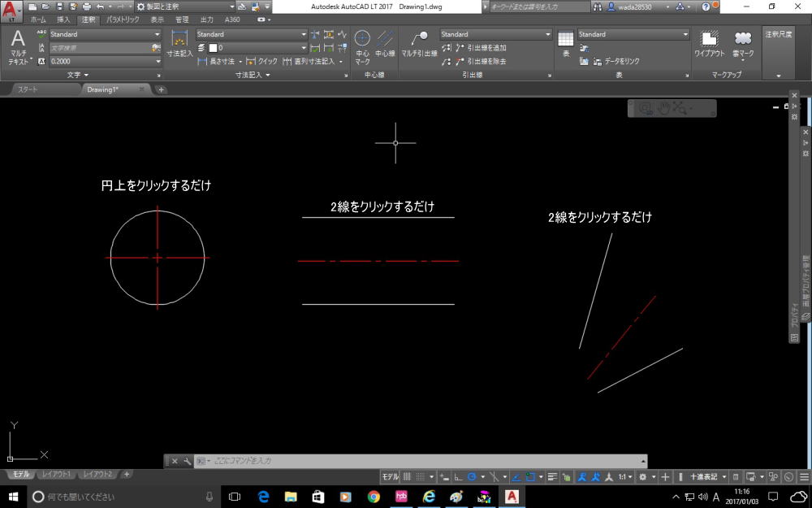812x508 pixels.
Task: Switch to the 出力 ribbon tab
Action: [x=206, y=20]
